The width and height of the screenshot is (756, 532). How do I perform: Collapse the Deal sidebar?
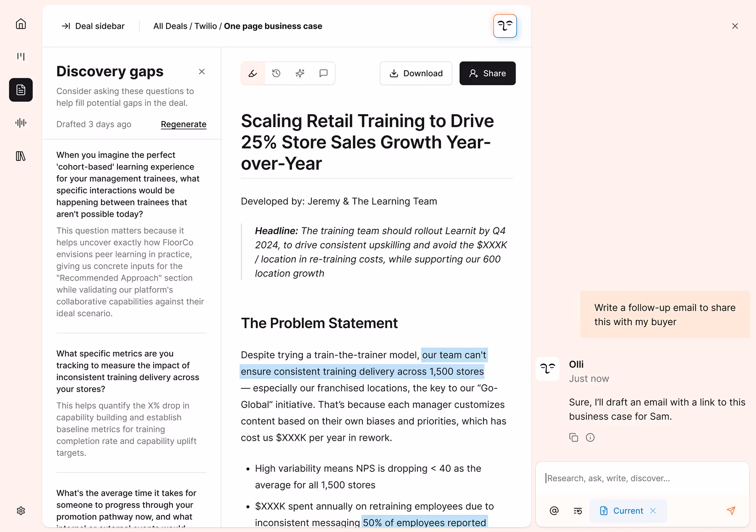[93, 26]
